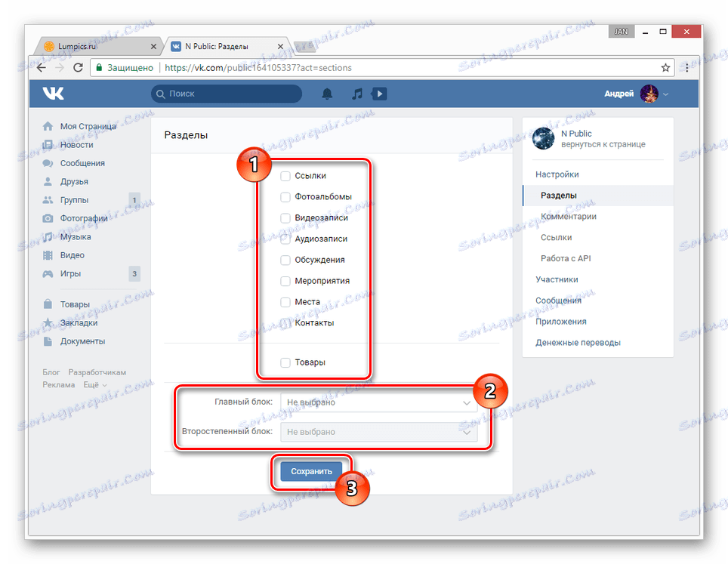Enable the Товары section checkbox
The height and width of the screenshot is (564, 728).
pos(285,362)
